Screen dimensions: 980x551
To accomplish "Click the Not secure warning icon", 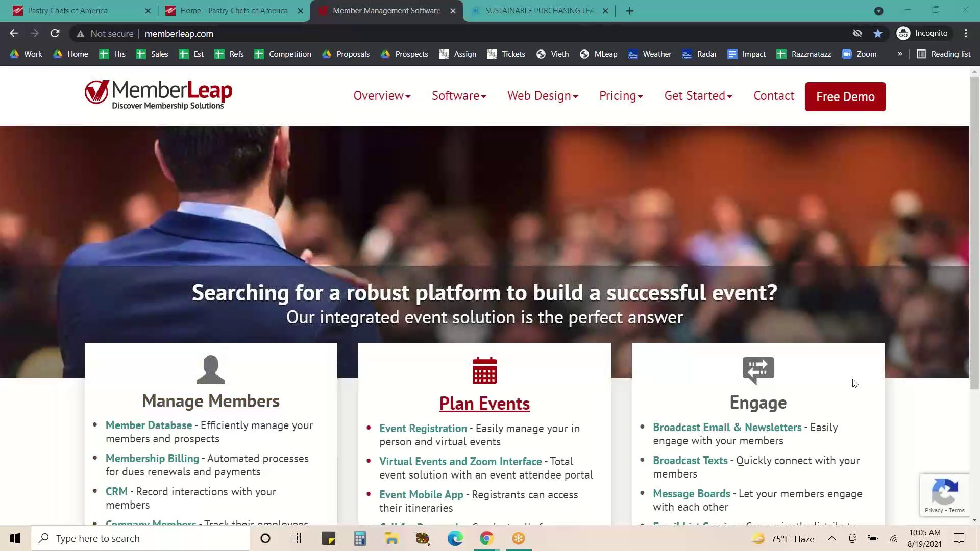I will click(x=80, y=34).
